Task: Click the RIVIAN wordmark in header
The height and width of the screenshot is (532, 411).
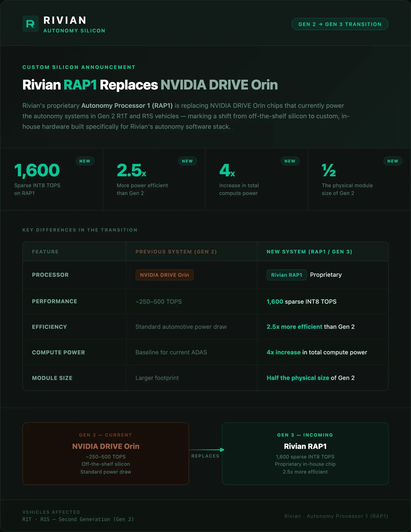Action: (65, 20)
